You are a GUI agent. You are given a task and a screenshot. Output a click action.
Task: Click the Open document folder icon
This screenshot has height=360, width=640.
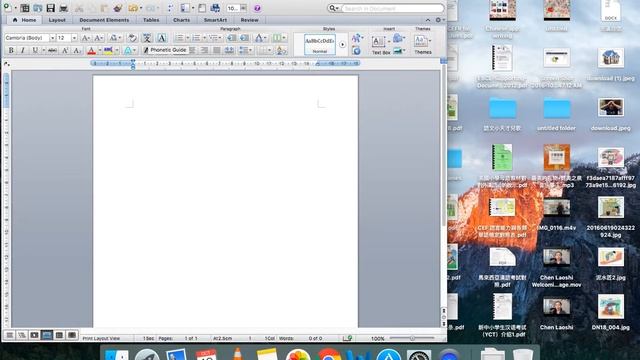click(x=38, y=8)
